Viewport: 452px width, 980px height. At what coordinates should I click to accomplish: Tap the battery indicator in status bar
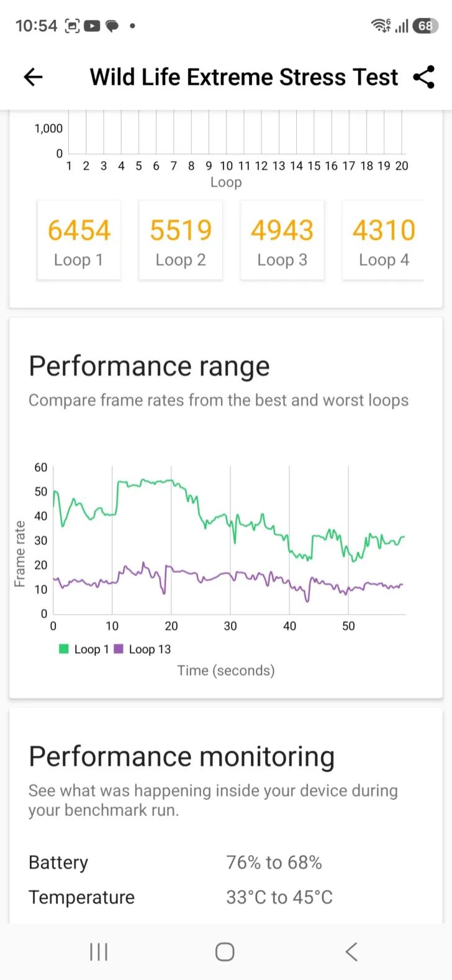pos(425,26)
